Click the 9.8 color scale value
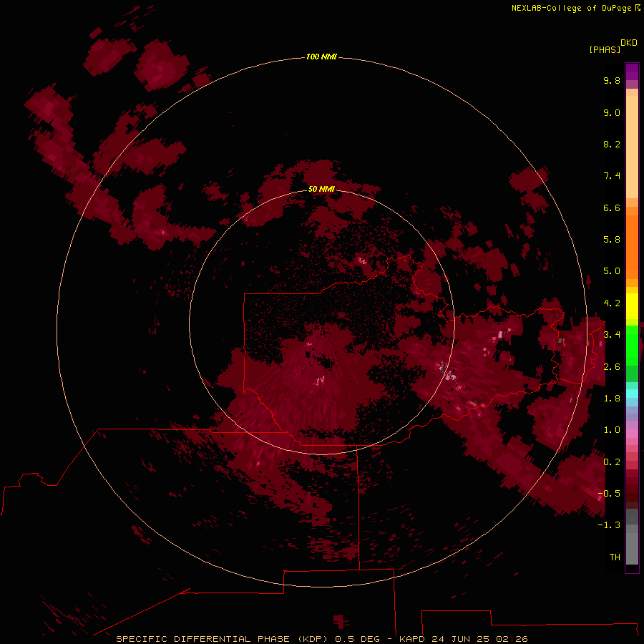 click(612, 80)
